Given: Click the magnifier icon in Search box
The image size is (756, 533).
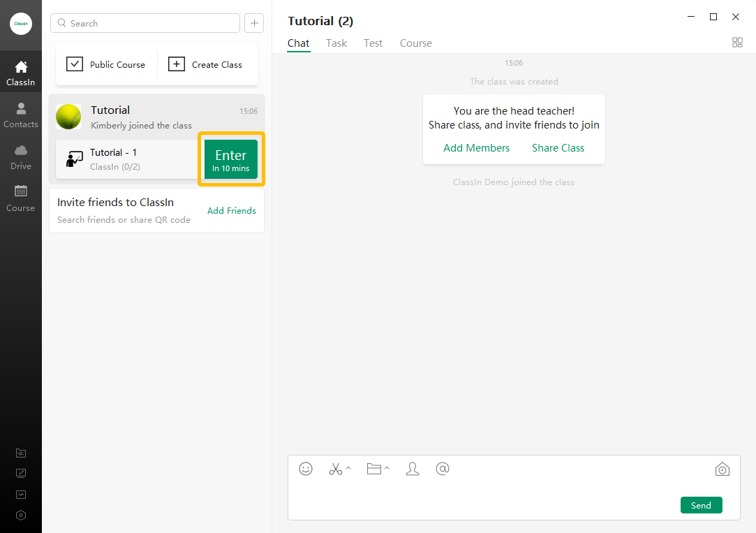Looking at the screenshot, I should [61, 22].
